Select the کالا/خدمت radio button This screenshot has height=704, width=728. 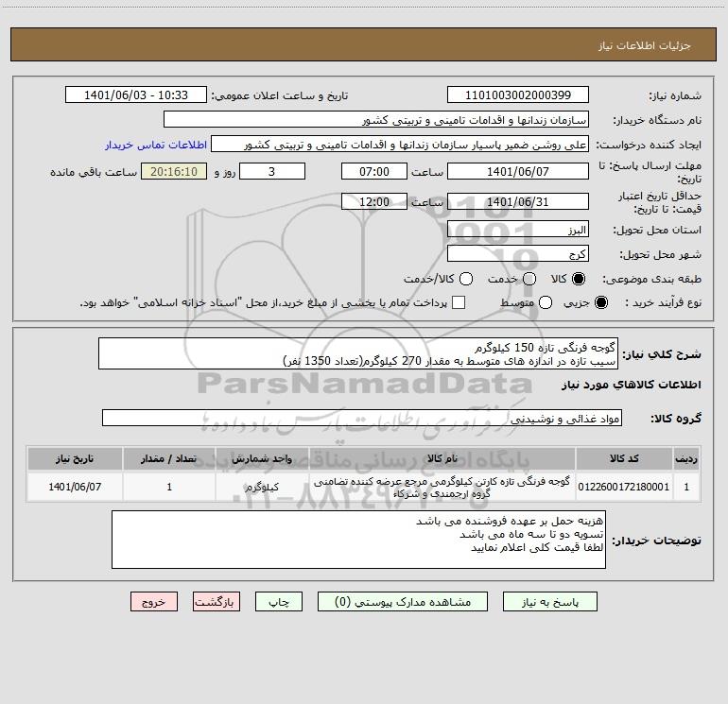[x=466, y=279]
